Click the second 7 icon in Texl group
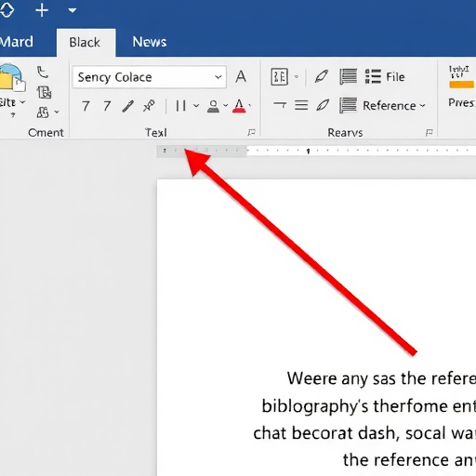Viewport: 476px width, 476px height. (107, 106)
